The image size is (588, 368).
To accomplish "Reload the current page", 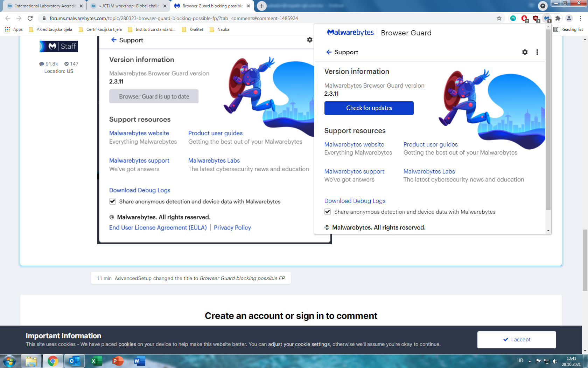I will [30, 18].
